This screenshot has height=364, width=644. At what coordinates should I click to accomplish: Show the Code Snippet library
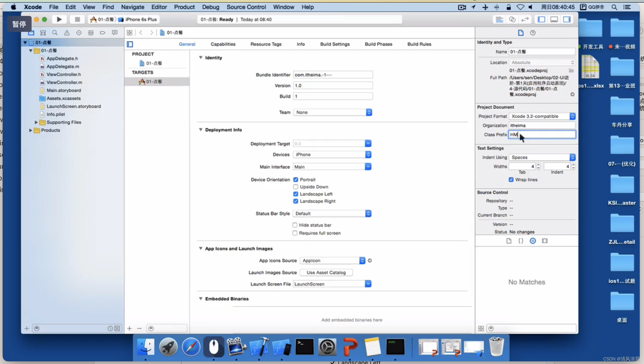click(x=521, y=241)
